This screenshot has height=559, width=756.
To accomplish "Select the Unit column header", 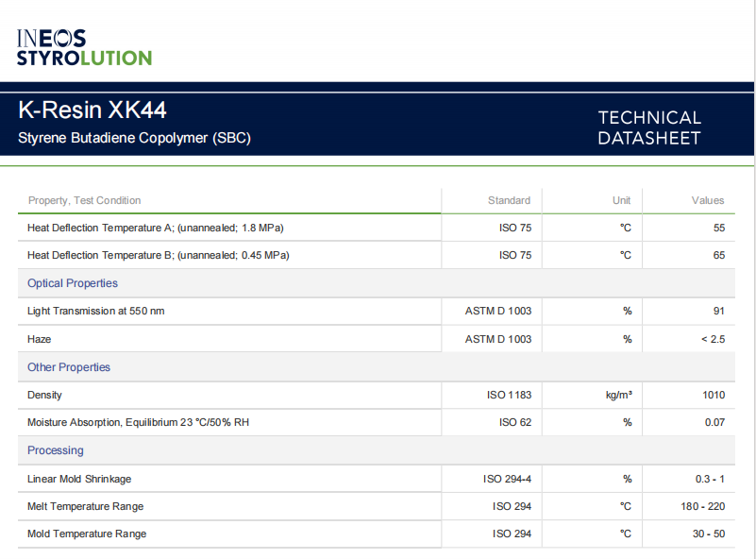I will [x=621, y=200].
